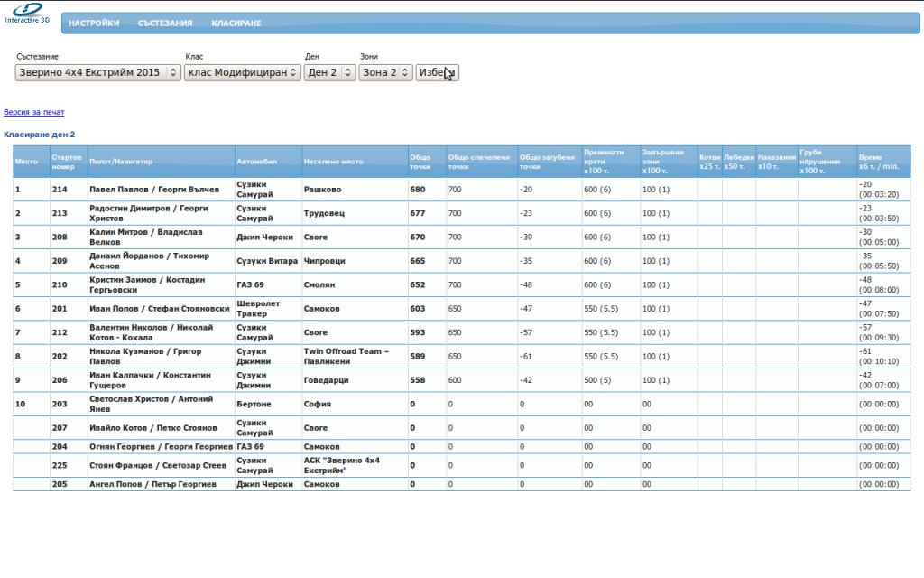This screenshot has height=578, width=924.
Task: Open the Версия за печат link
Action: tap(34, 113)
